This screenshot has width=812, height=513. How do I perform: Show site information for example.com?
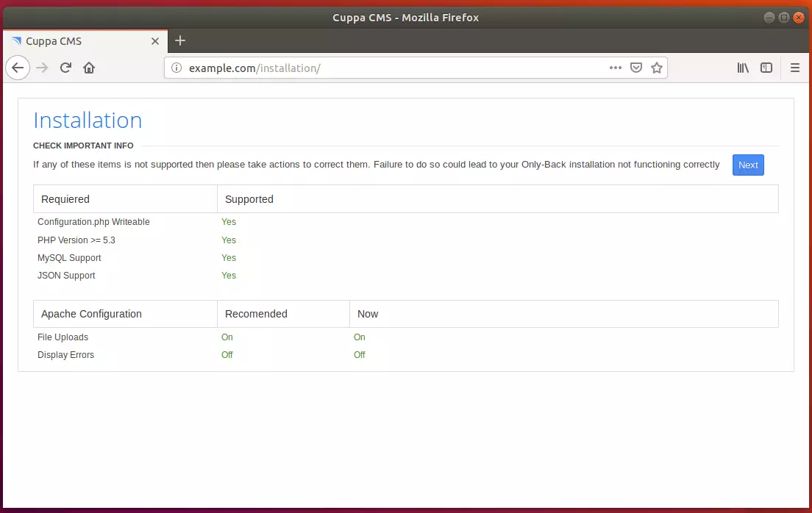(x=177, y=68)
